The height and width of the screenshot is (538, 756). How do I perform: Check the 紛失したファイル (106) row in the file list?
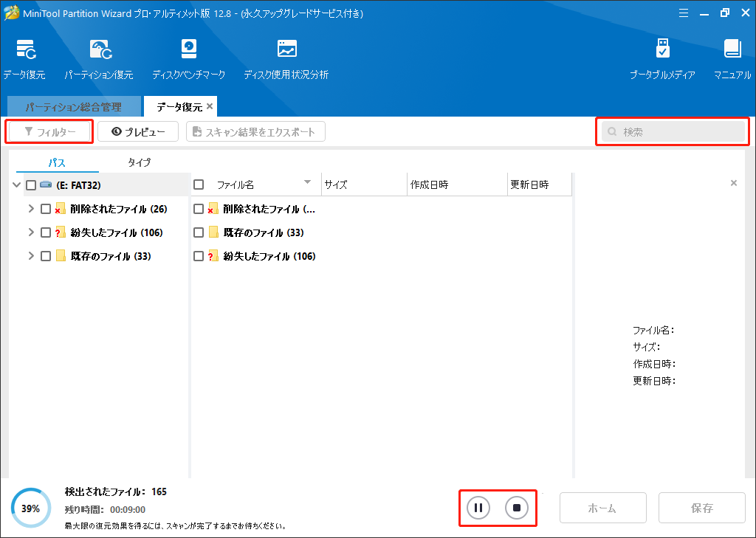pyautogui.click(x=199, y=256)
